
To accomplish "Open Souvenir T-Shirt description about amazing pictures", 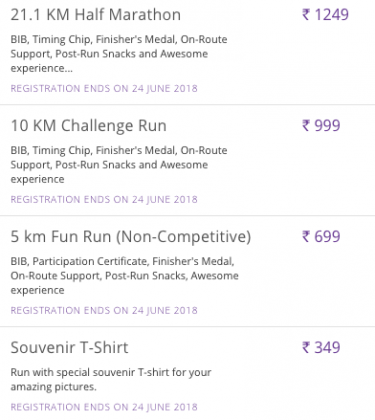I will coord(111,379).
